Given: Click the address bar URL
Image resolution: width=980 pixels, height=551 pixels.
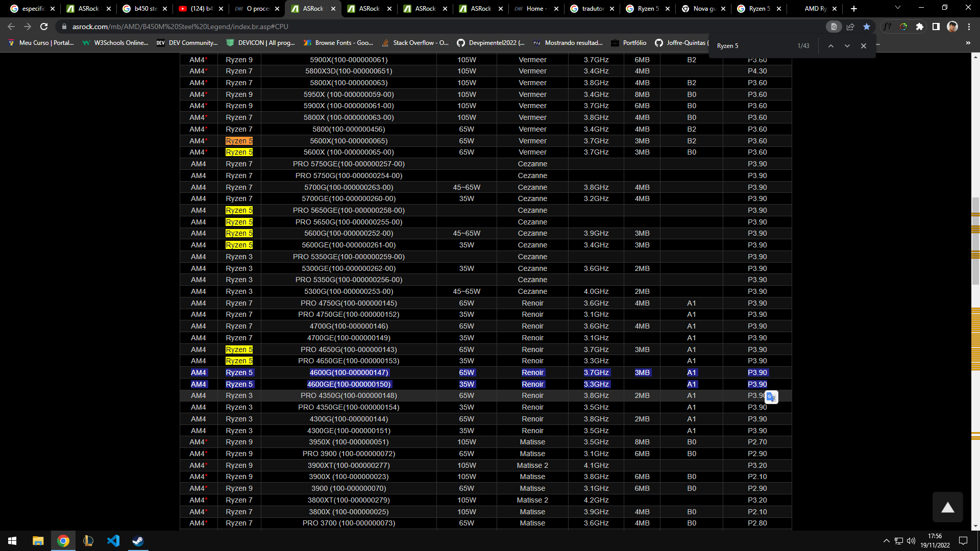Looking at the screenshot, I should tap(180, 27).
